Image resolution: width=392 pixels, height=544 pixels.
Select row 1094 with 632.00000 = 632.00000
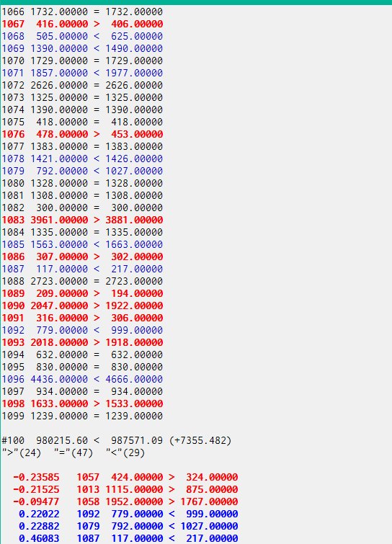pos(82,355)
